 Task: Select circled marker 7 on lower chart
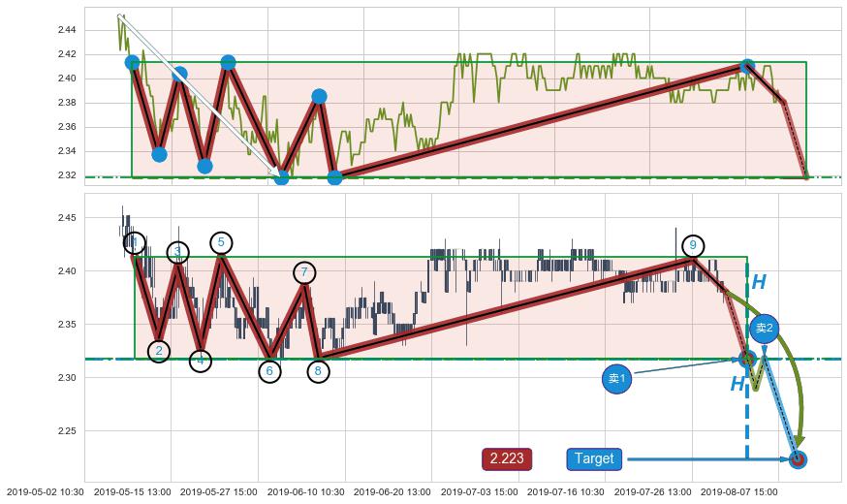[x=304, y=272]
